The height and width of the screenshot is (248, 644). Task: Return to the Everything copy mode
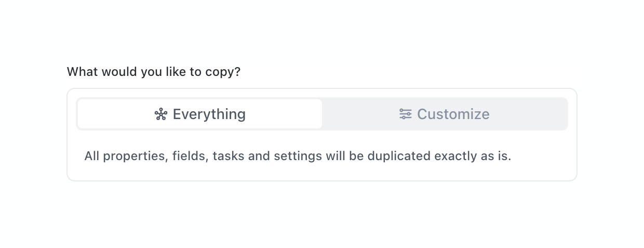(x=200, y=114)
